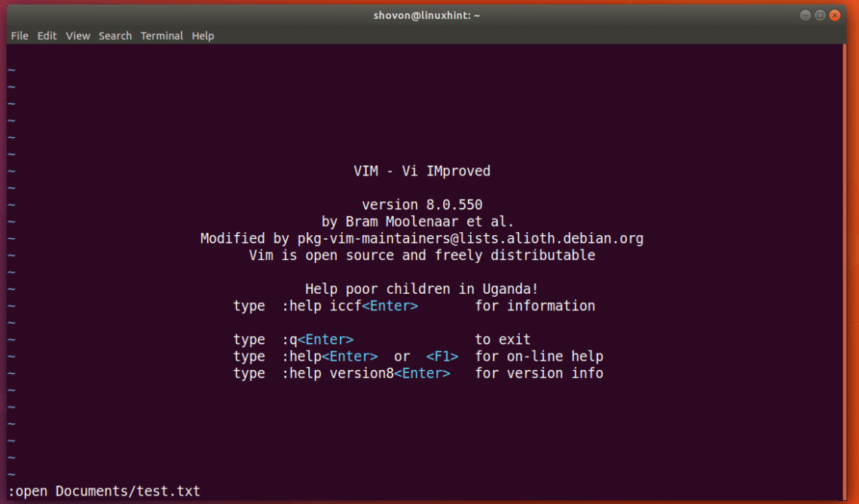Open the Terminal menu

pyautogui.click(x=161, y=35)
